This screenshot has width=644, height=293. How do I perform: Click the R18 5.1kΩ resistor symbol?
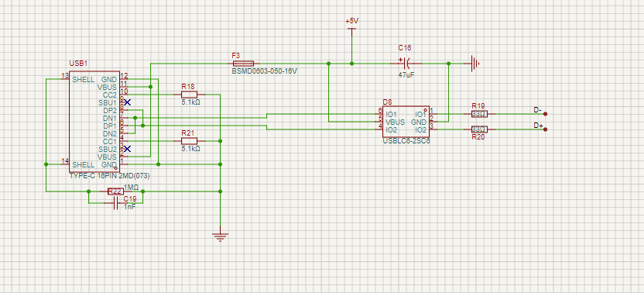[189, 95]
